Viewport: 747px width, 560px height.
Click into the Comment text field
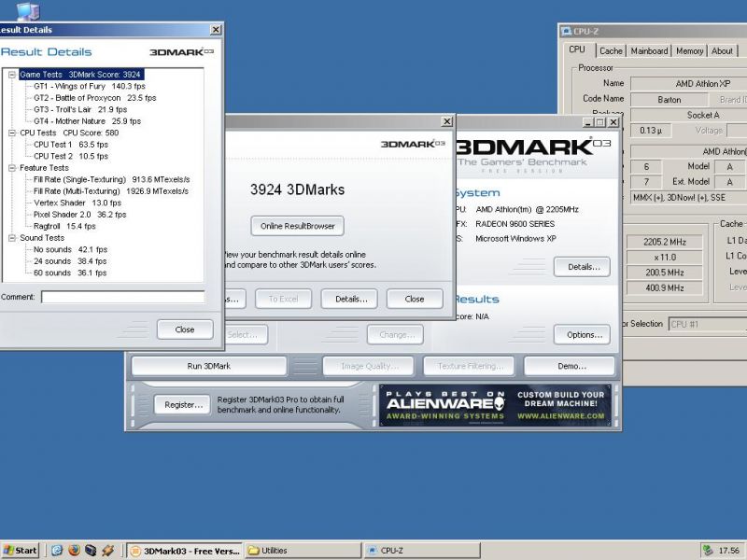pyautogui.click(x=123, y=297)
